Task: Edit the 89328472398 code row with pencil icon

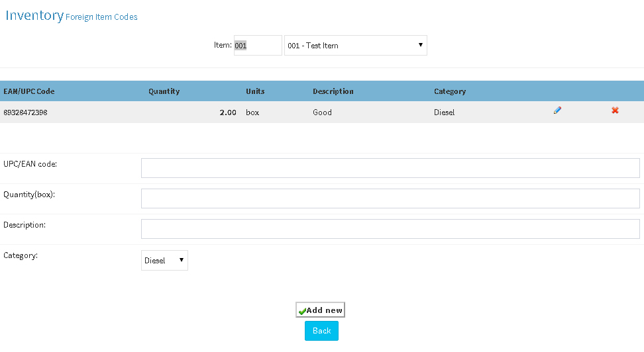Action: (x=557, y=110)
